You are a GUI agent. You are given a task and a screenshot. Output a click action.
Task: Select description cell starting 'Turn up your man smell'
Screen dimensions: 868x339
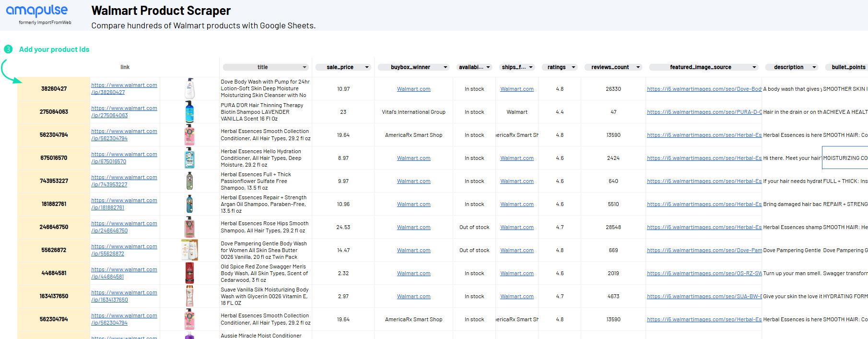pyautogui.click(x=792, y=273)
